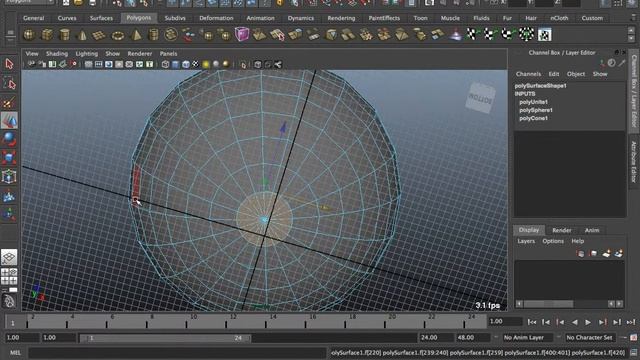Select the Paint Selection tool
640x360 pixels.
click(9, 102)
